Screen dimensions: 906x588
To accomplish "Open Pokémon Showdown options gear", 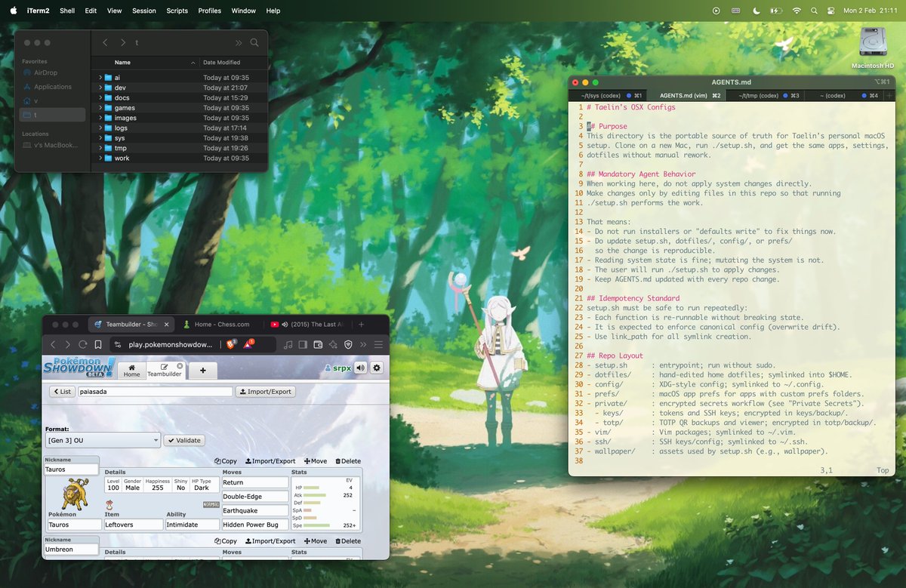I will click(x=377, y=368).
